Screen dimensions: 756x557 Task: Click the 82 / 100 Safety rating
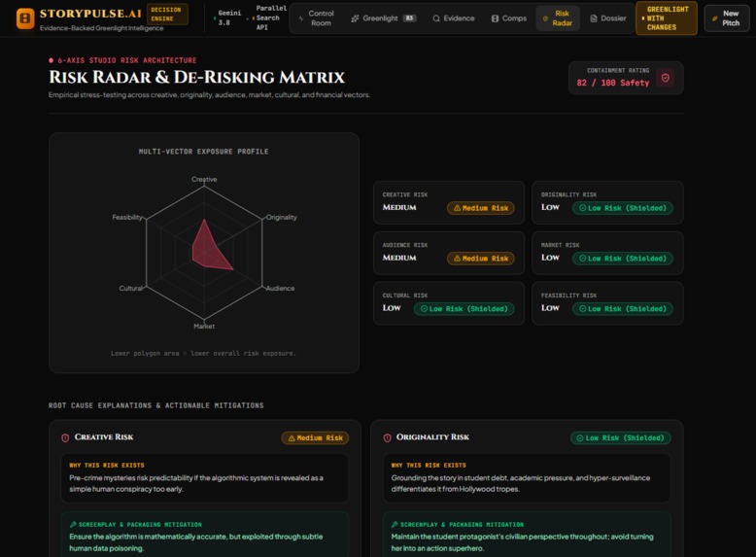pos(613,83)
